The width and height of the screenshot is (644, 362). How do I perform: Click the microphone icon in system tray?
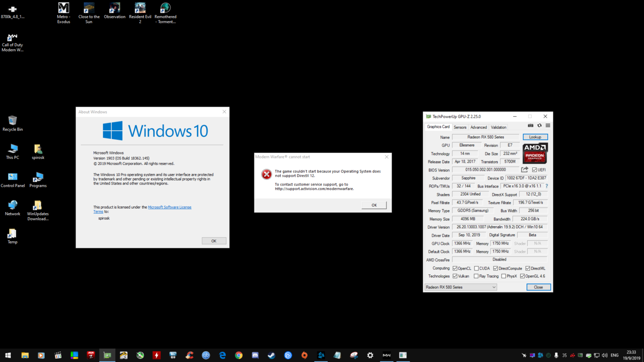click(x=556, y=355)
